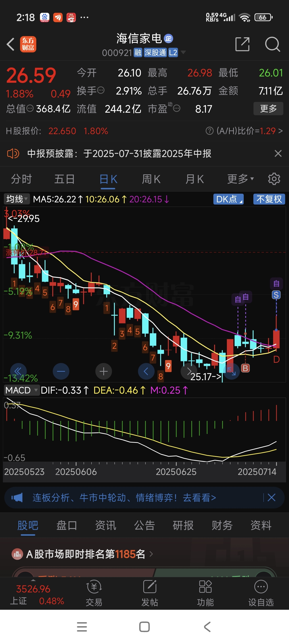The width and height of the screenshot is (289, 644).
Task: Switch to 研报 tab
Action: point(183,525)
